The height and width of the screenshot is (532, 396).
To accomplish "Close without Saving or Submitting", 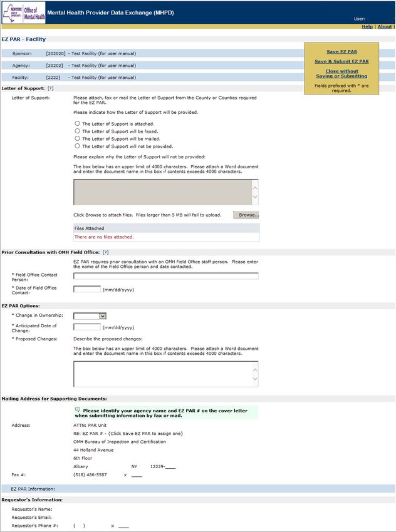I will click(341, 73).
